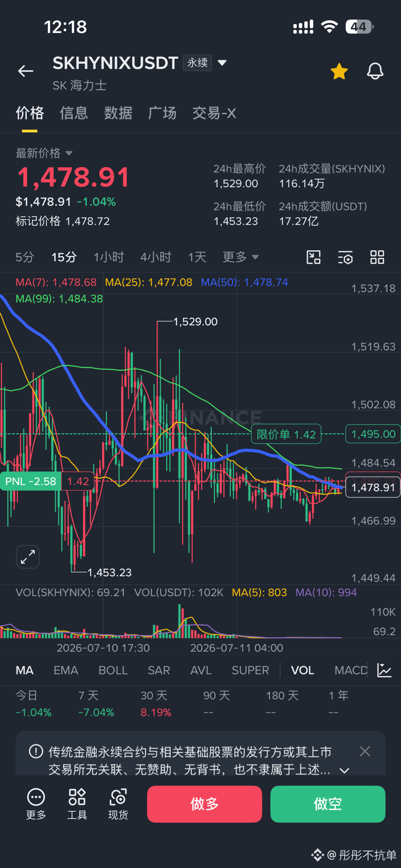401x868 pixels.
Task: Switch to the 价格 tab
Action: coord(30,113)
